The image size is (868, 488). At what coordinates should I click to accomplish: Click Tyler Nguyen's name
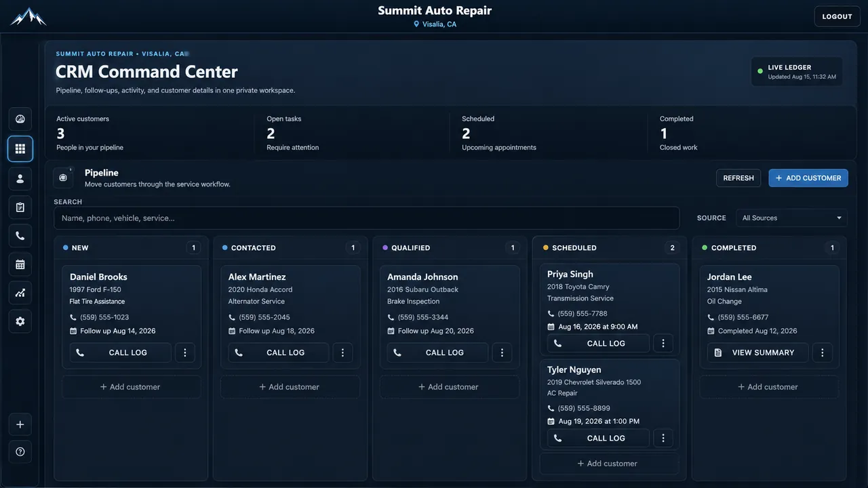click(x=576, y=370)
